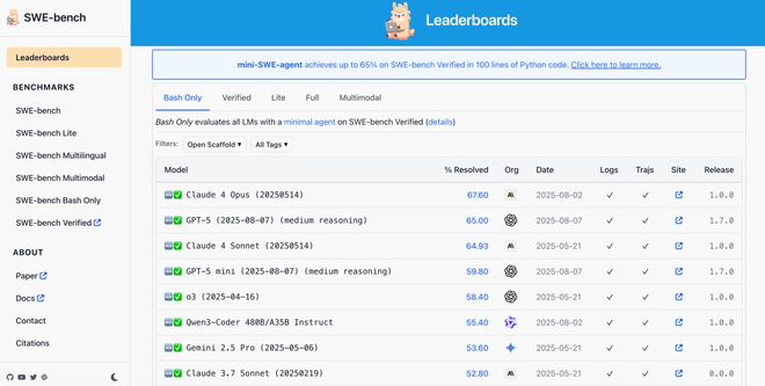Open the YouTube icon in sidebar footer
This screenshot has width=765, height=386.
pos(21,377)
